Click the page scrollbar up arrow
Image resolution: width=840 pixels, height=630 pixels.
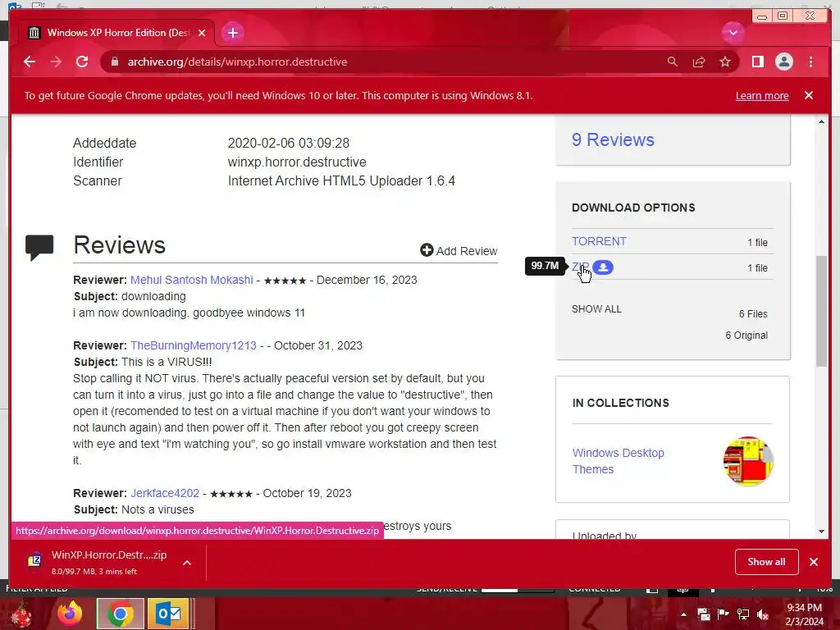821,121
